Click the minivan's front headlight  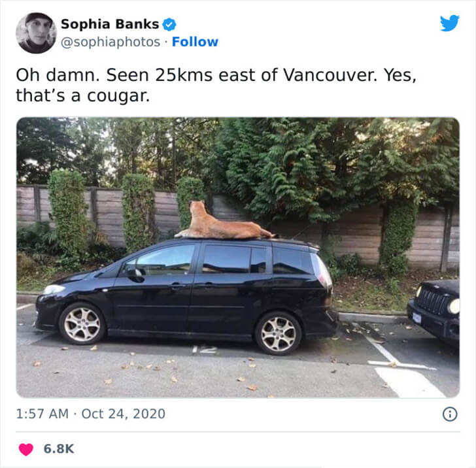[53, 290]
